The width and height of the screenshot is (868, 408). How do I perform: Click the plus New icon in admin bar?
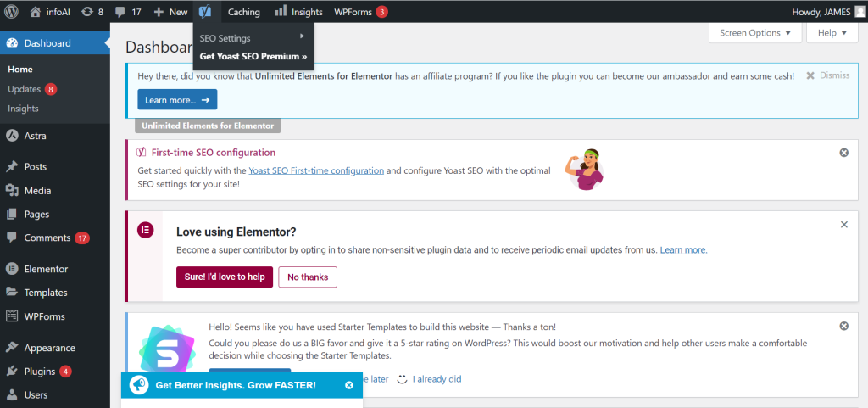(159, 12)
